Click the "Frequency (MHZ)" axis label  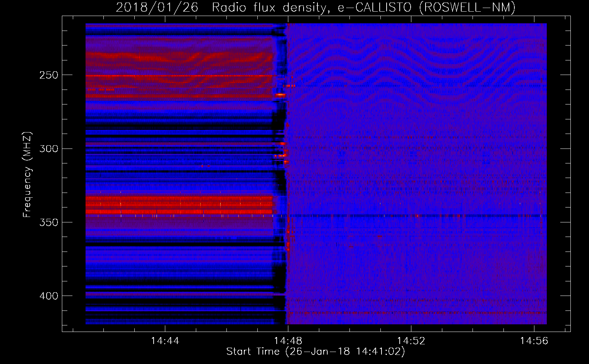point(27,175)
